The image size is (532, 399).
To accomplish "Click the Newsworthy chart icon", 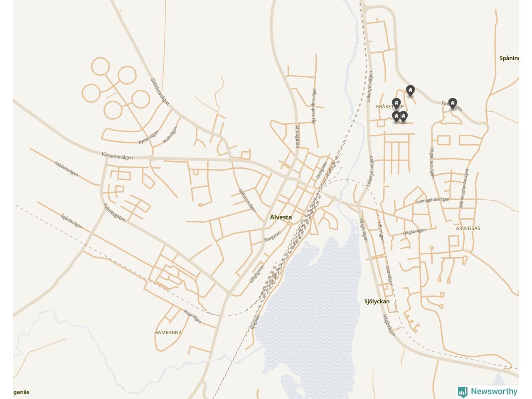I will (463, 392).
